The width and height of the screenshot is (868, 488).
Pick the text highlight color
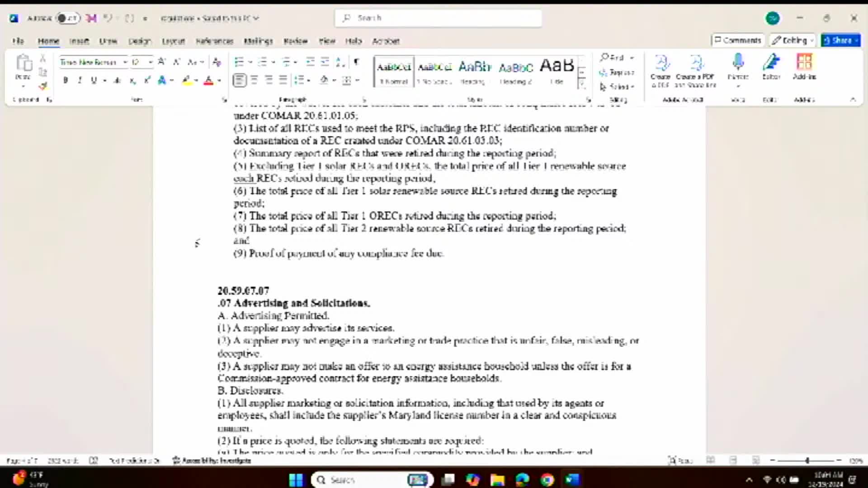coord(186,80)
